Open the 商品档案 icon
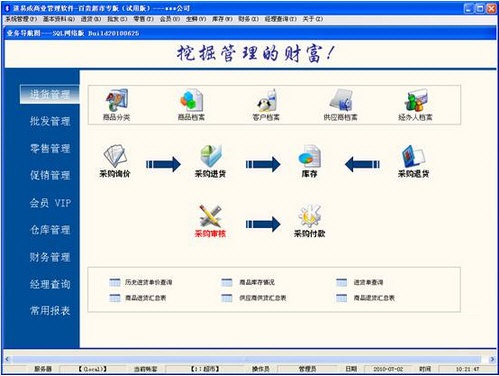The width and height of the screenshot is (499, 376). tap(191, 104)
